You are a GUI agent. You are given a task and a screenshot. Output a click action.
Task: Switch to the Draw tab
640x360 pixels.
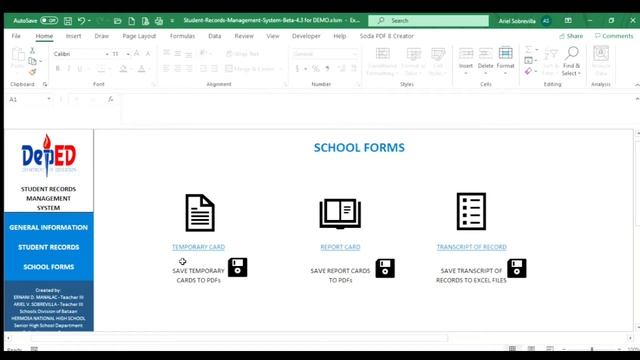click(x=102, y=36)
